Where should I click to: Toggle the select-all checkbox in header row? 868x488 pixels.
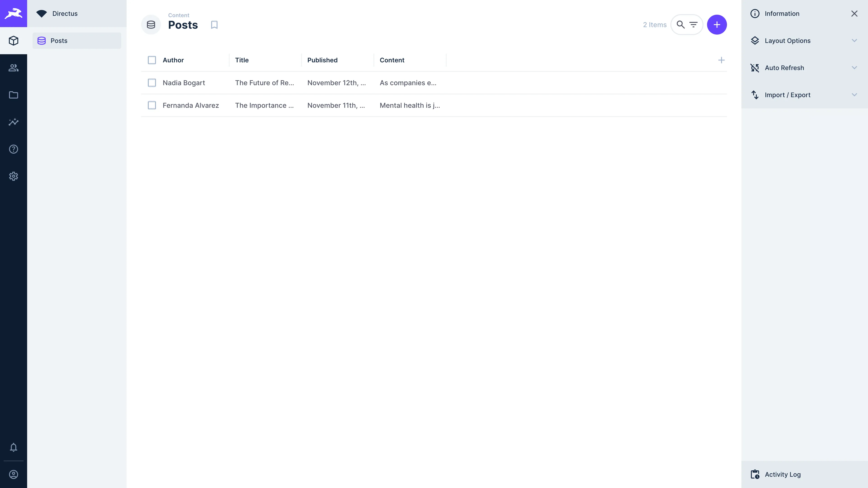point(152,60)
